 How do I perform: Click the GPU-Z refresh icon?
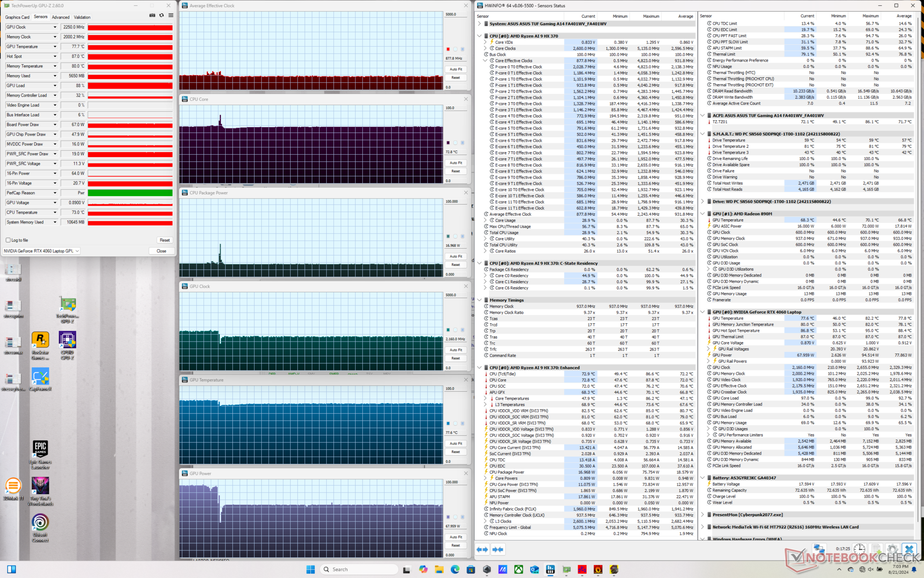click(x=162, y=15)
